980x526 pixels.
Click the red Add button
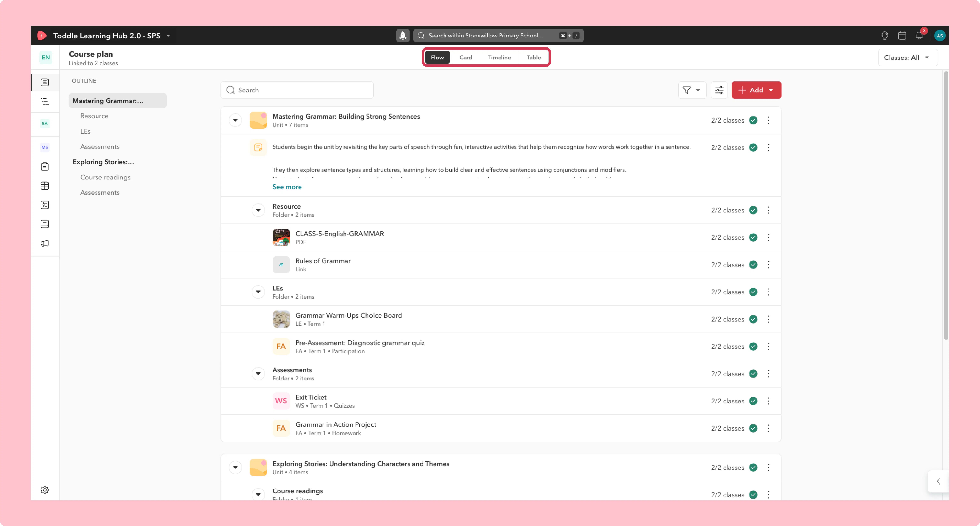tap(756, 90)
